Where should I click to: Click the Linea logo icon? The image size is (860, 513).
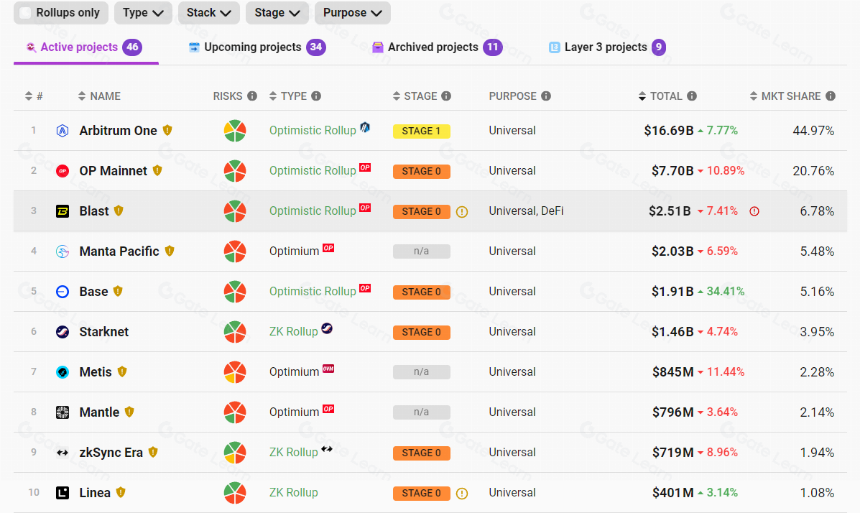pos(63,493)
